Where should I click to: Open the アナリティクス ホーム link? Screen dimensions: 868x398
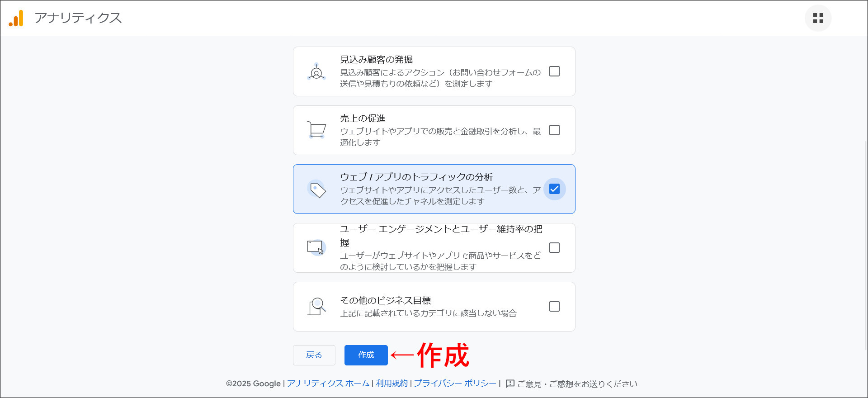pos(328,384)
